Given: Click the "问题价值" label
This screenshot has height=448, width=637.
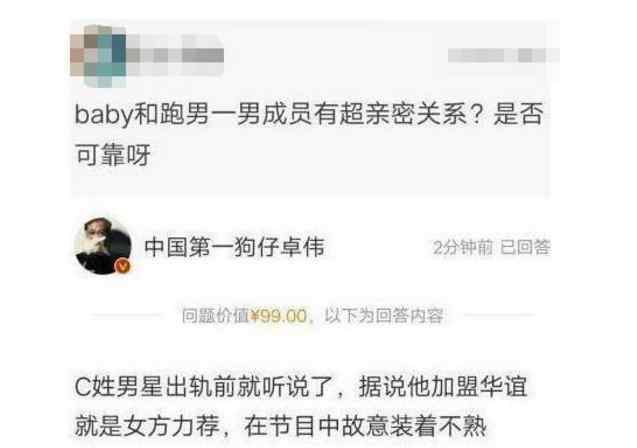Looking at the screenshot, I should [215, 316].
